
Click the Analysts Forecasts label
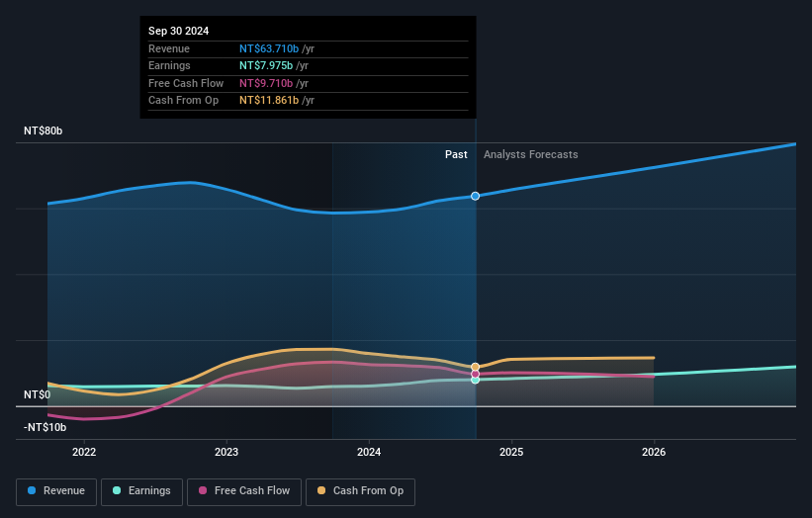click(531, 154)
